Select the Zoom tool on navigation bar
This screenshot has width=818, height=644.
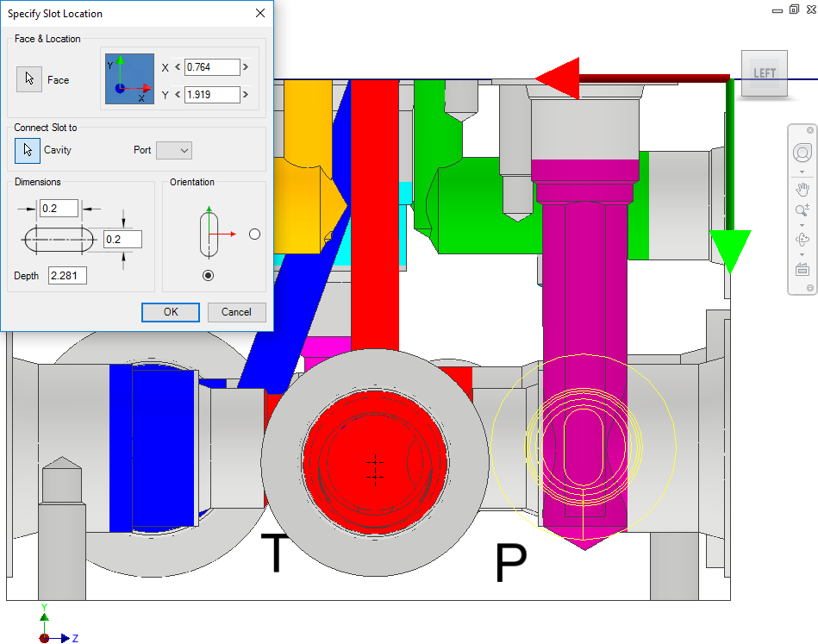802,208
